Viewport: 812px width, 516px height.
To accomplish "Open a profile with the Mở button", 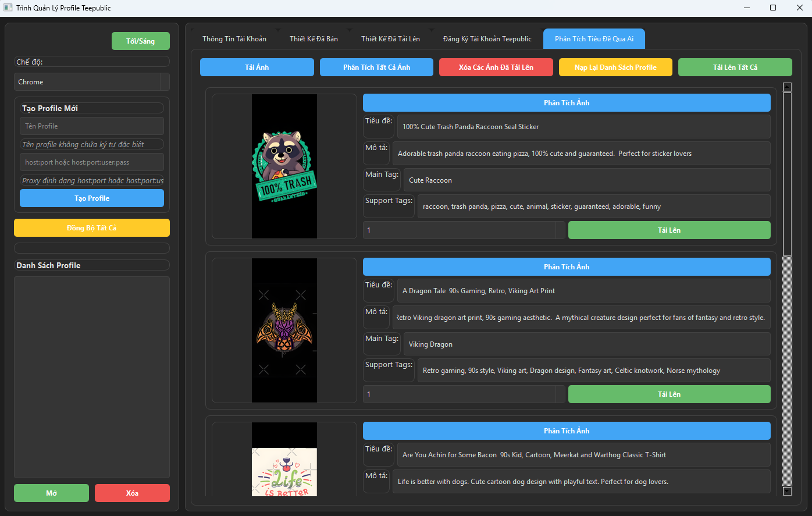I will pos(51,493).
